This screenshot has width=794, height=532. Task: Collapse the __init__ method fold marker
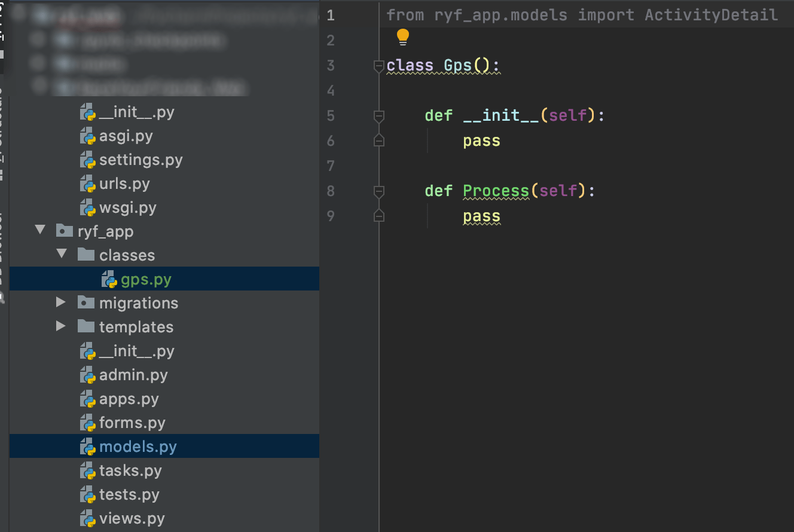(x=378, y=116)
